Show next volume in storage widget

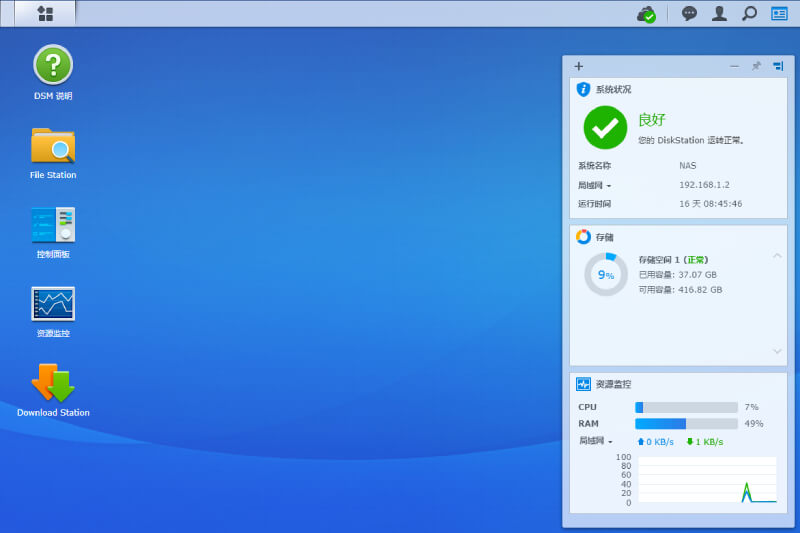coord(777,351)
